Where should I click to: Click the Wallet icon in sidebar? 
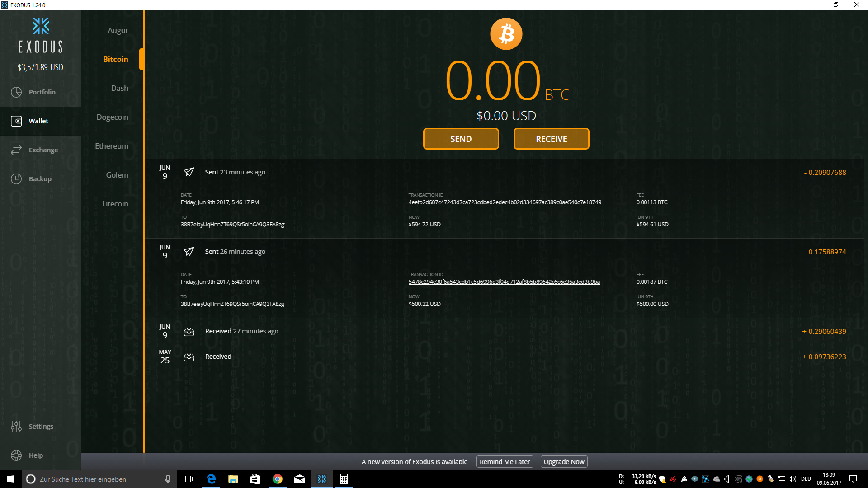point(16,121)
